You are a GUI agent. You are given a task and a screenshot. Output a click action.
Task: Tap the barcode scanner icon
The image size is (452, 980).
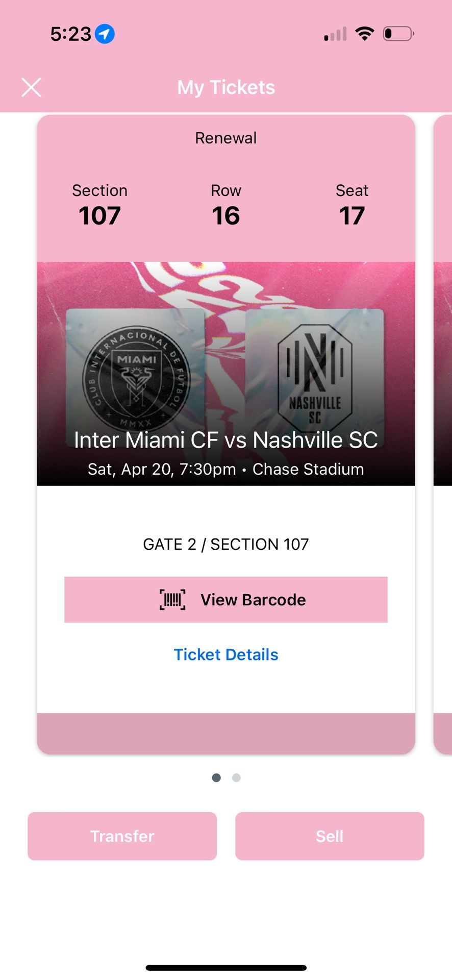pos(172,600)
